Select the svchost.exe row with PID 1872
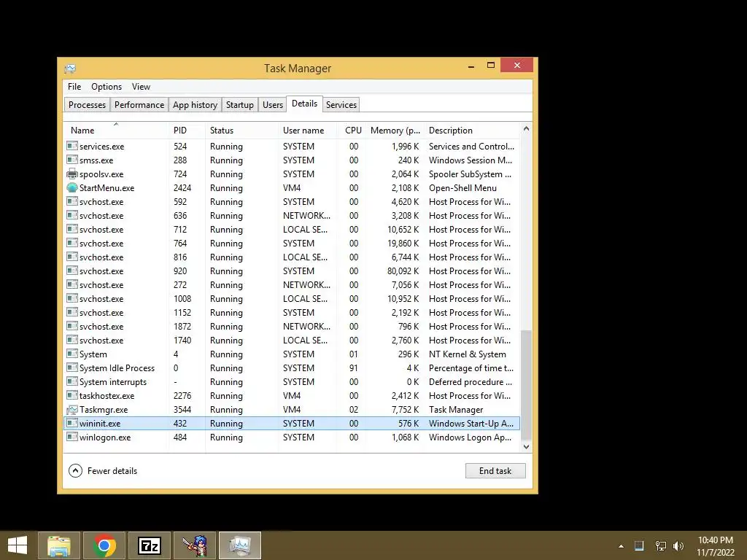747x560 pixels. coord(292,327)
